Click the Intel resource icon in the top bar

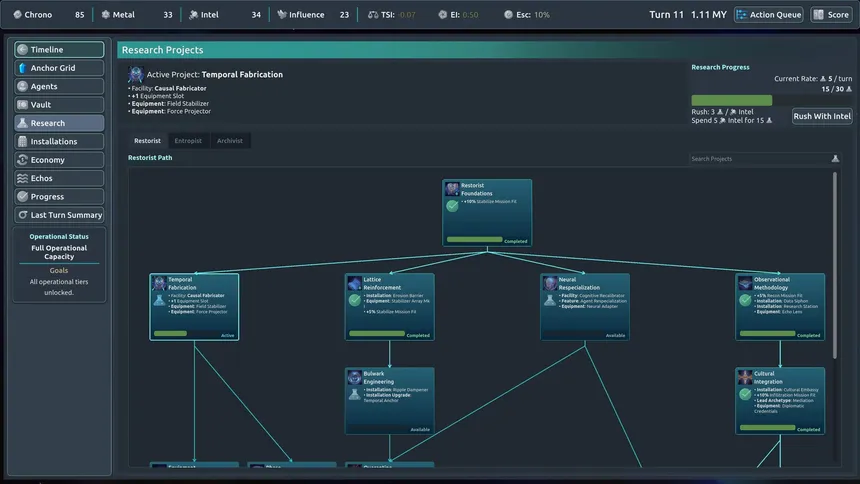pos(193,15)
